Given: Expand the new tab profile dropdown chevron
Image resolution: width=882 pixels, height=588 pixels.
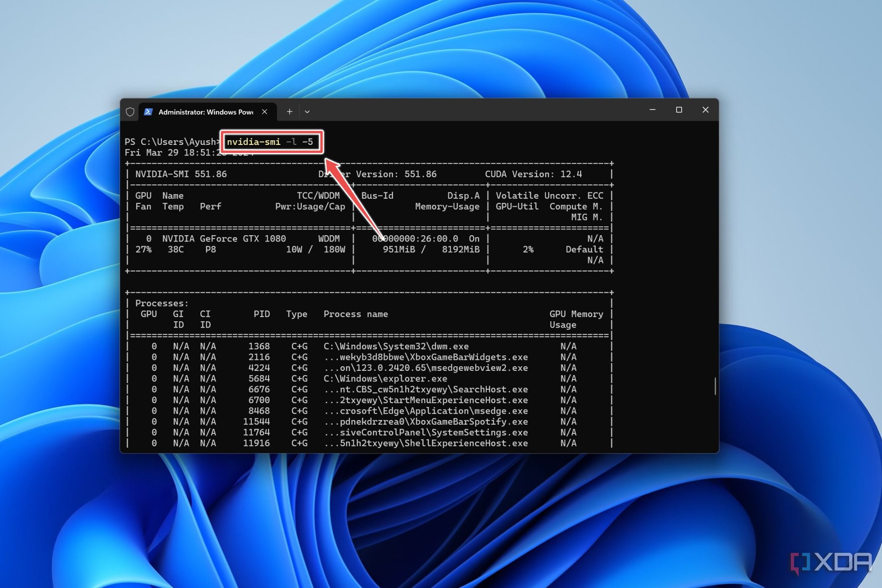Looking at the screenshot, I should (x=307, y=112).
